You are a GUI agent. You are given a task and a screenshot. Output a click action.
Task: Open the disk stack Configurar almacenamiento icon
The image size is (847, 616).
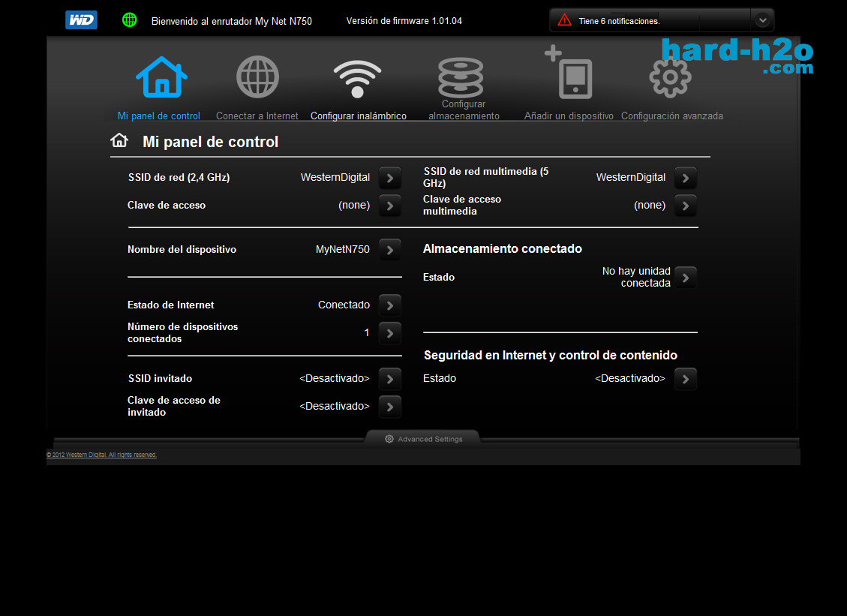461,77
